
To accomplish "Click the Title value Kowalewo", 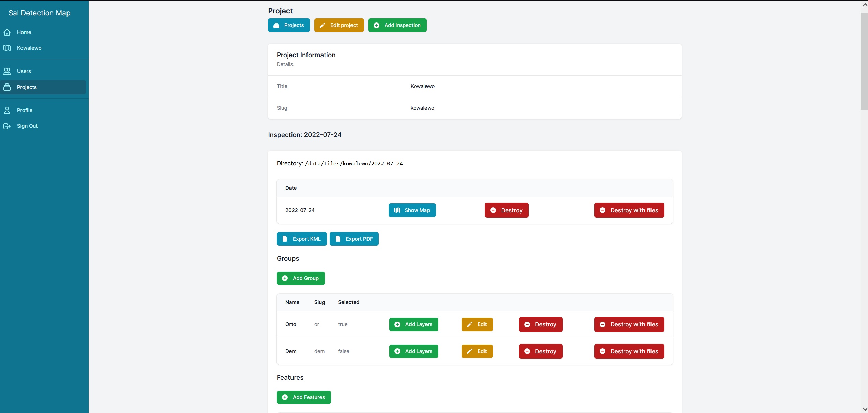I will pos(423,86).
